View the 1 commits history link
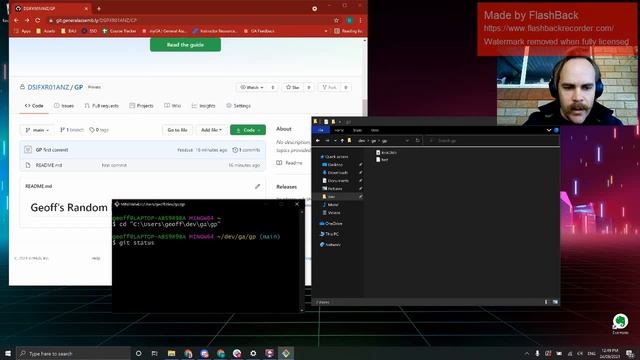Screen dimensions: 640x360 click(246, 150)
